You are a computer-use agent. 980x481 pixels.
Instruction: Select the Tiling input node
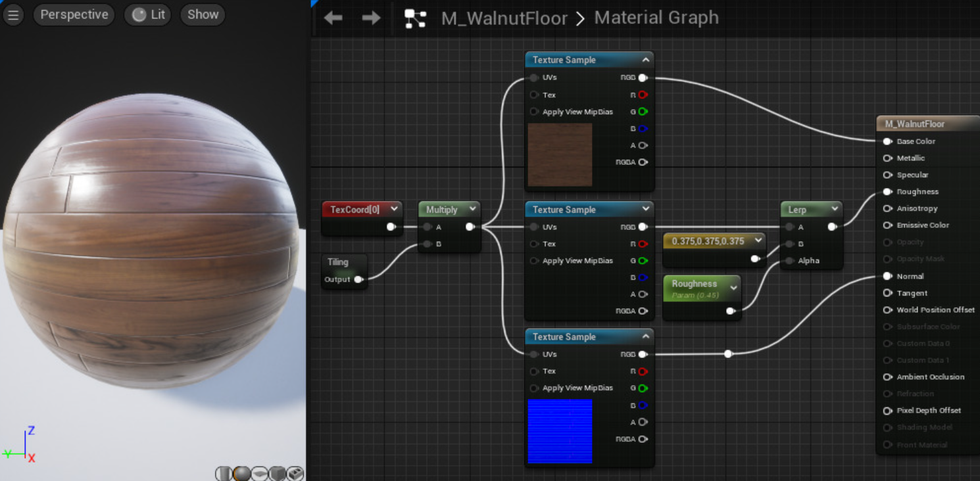click(345, 271)
